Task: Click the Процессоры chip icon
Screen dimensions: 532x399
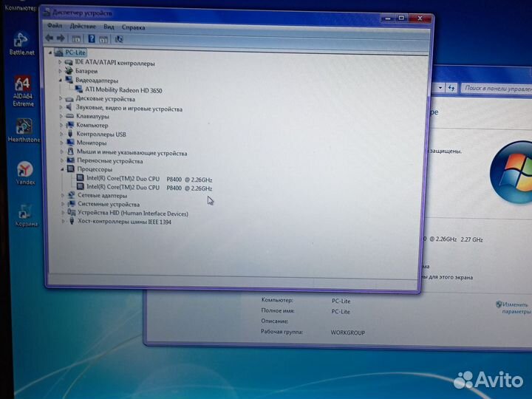Action: pyautogui.click(x=71, y=168)
